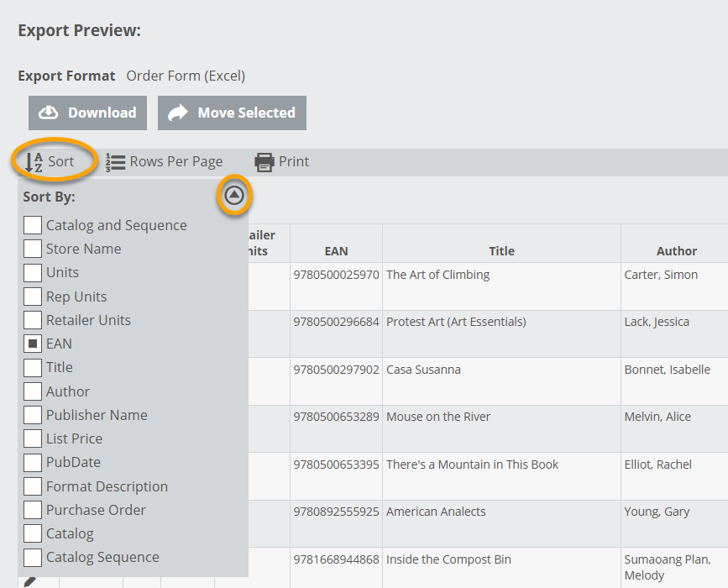Check the Catalog and Sequence checkbox

[x=33, y=225]
